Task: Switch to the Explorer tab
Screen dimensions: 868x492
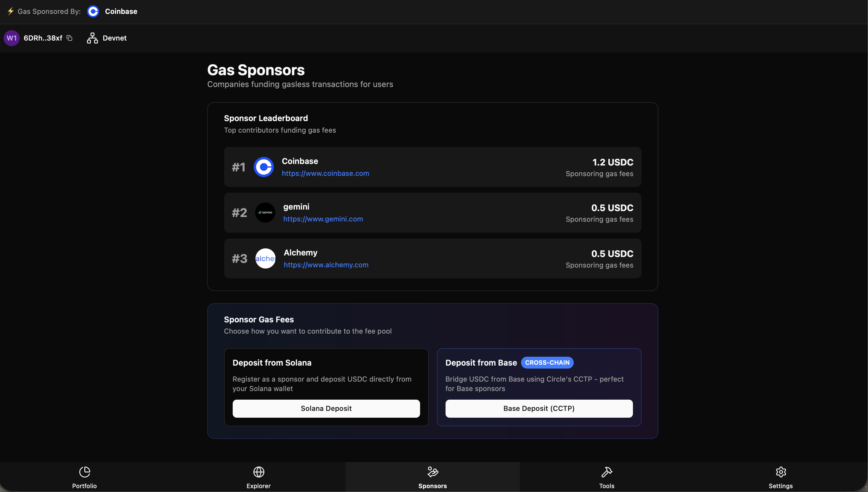Action: point(258,477)
